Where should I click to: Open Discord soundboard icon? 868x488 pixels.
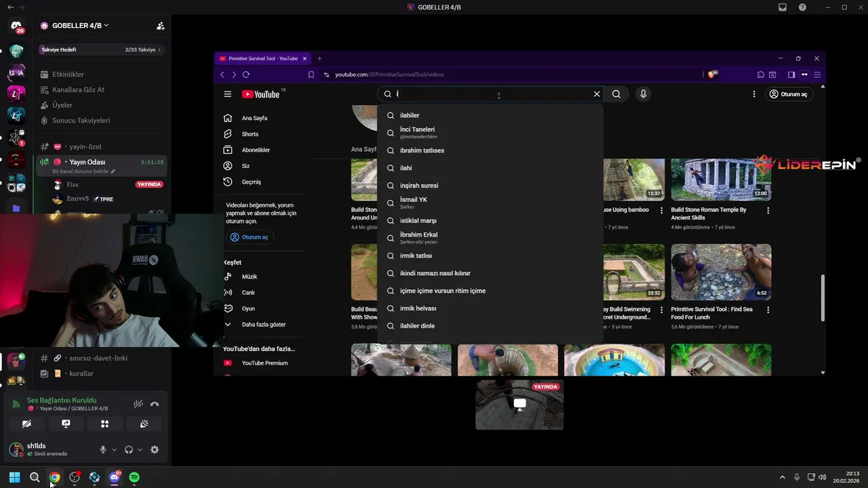click(x=144, y=424)
